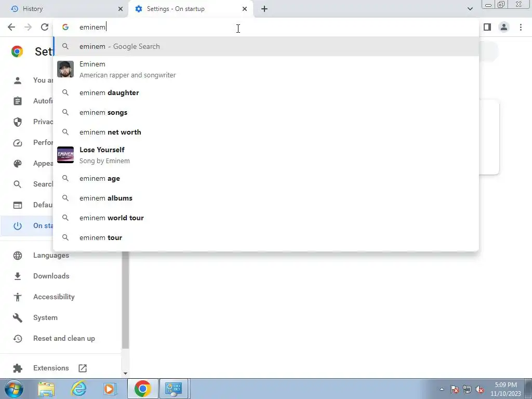Image resolution: width=532 pixels, height=399 pixels.
Task: Show hidden system tray icons arrow
Action: click(442, 390)
